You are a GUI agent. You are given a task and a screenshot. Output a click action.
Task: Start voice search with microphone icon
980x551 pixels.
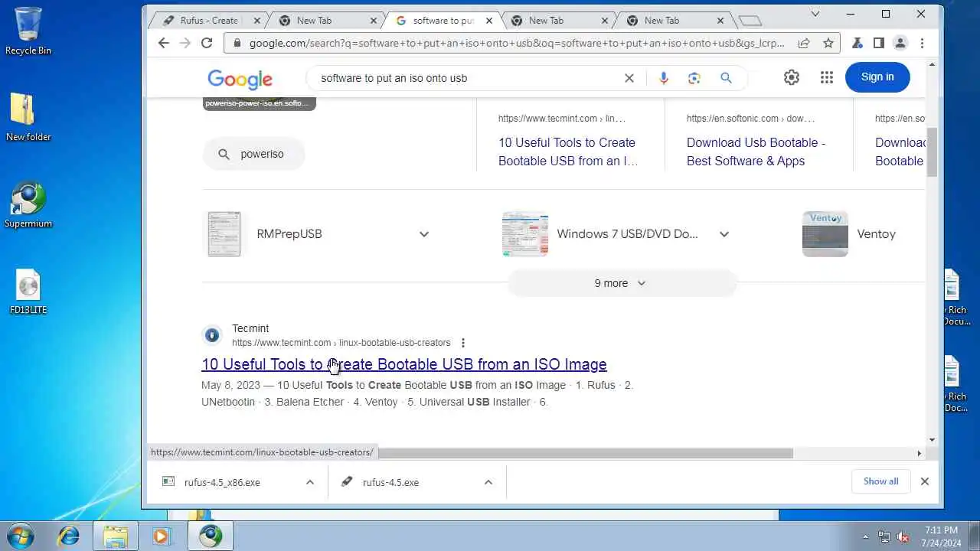[x=663, y=78]
